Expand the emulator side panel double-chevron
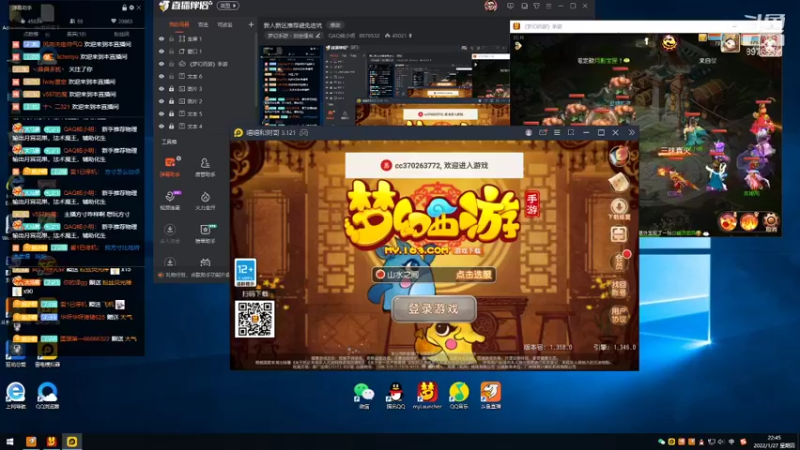 [x=632, y=133]
